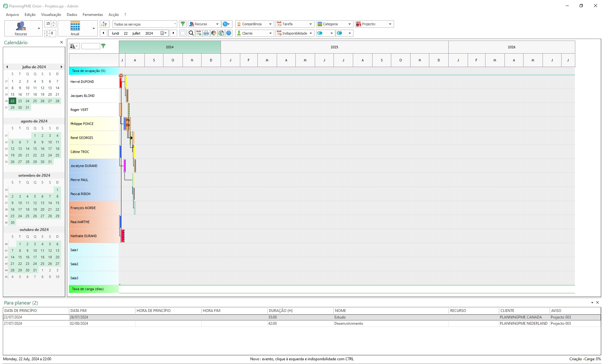Image resolution: width=604 pixels, height=364 pixels.
Task: Open the Dados menu
Action: click(x=72, y=15)
